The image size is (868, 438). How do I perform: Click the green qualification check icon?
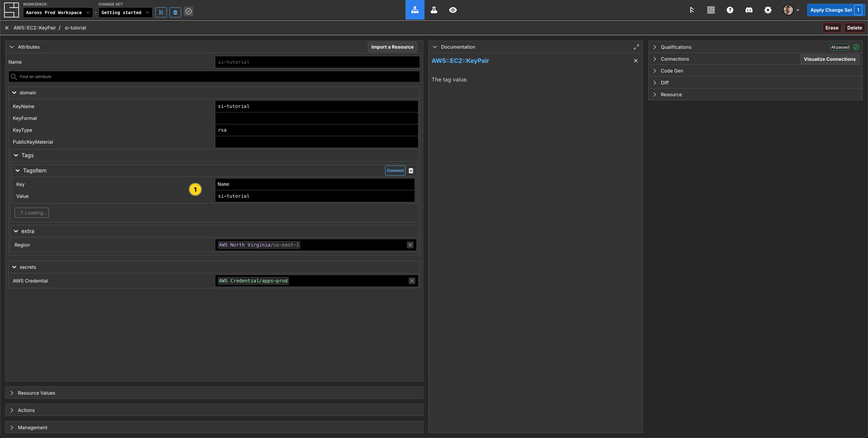click(x=856, y=47)
